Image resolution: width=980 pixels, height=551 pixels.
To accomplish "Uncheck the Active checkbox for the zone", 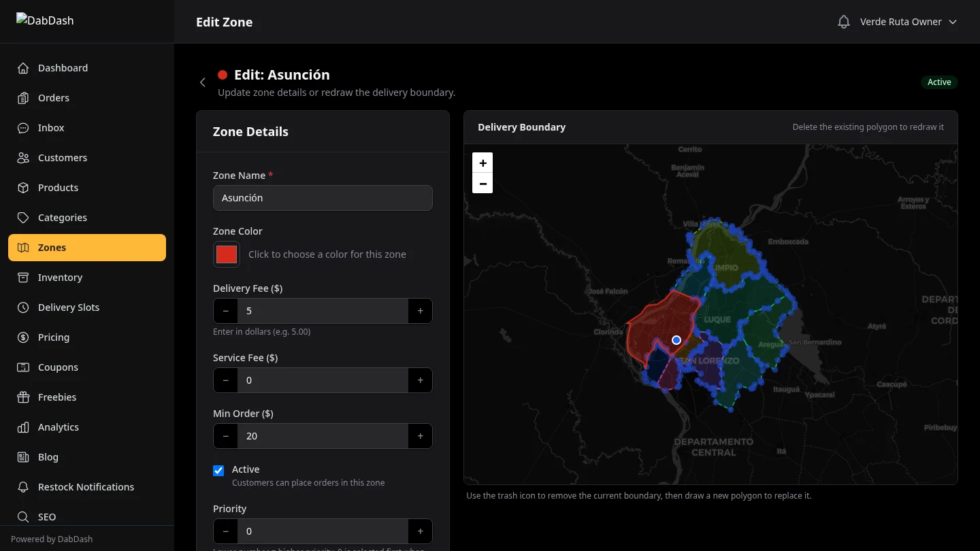I will click(218, 470).
